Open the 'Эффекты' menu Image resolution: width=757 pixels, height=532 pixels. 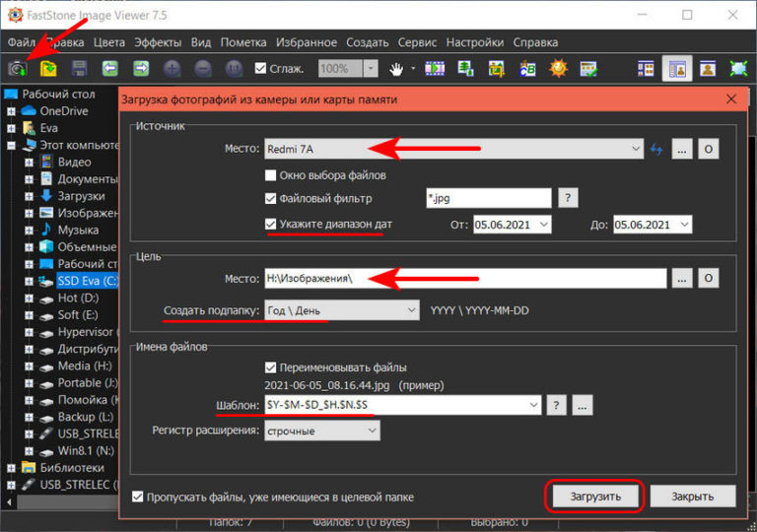pos(158,42)
